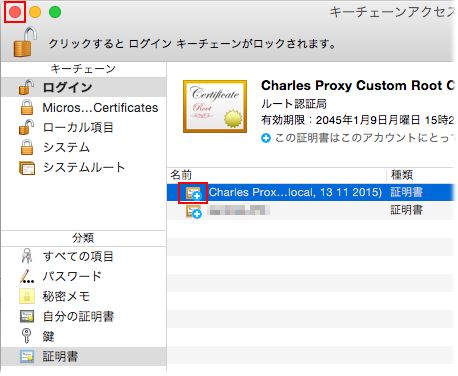458x376 pixels.
Task: Select ログイン keychain label
Action: [67, 87]
